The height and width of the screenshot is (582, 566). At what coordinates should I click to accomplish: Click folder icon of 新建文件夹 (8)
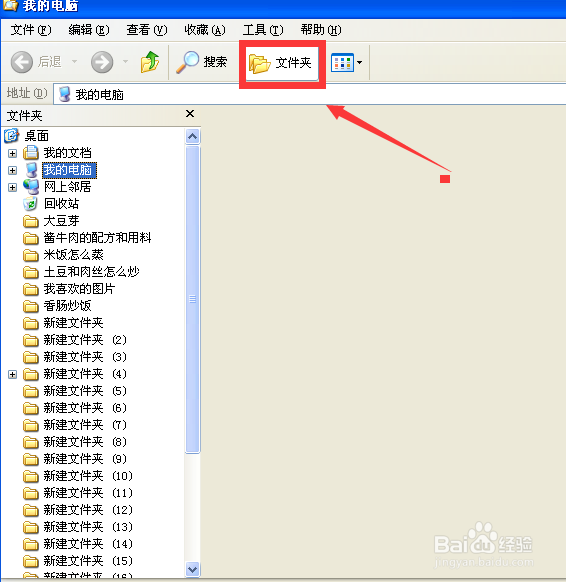[31, 442]
